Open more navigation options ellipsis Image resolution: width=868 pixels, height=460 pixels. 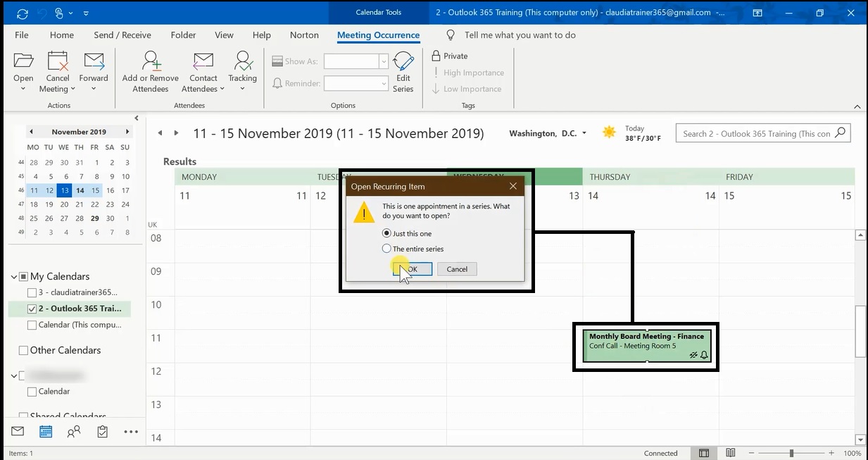(x=131, y=432)
